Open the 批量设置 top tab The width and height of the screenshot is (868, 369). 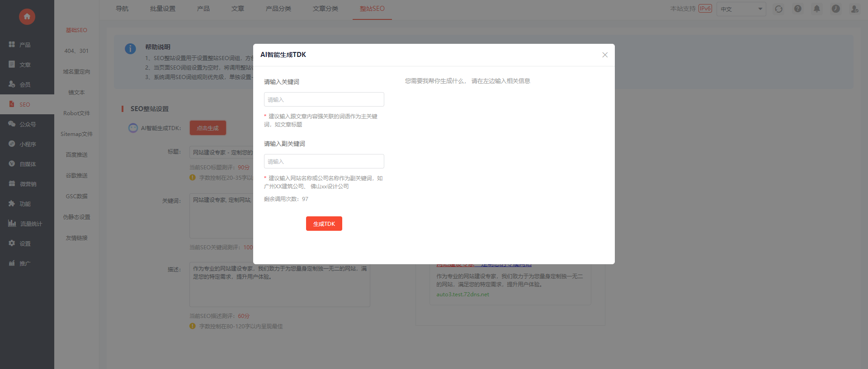pos(163,9)
